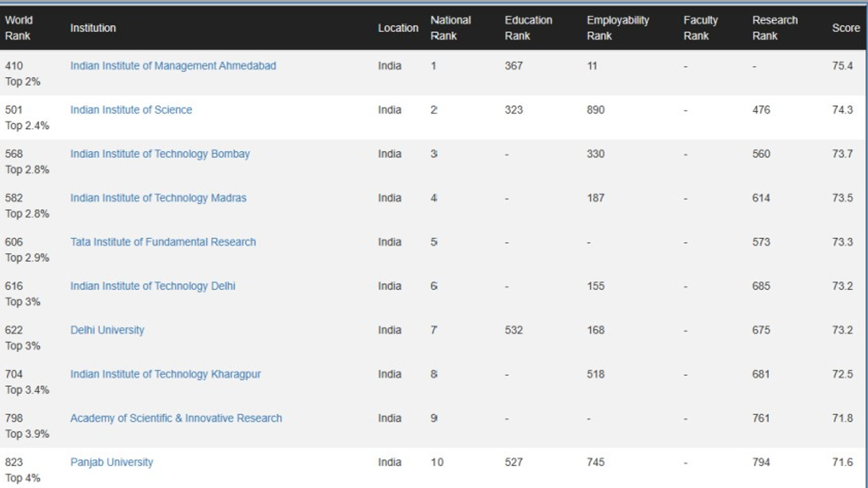
Task: Sort by World Rank column header
Action: point(19,28)
